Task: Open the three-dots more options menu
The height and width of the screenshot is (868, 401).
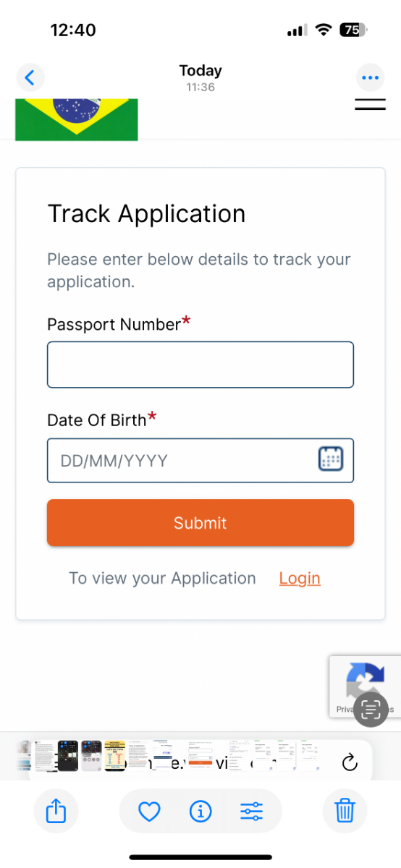Action: click(x=370, y=77)
